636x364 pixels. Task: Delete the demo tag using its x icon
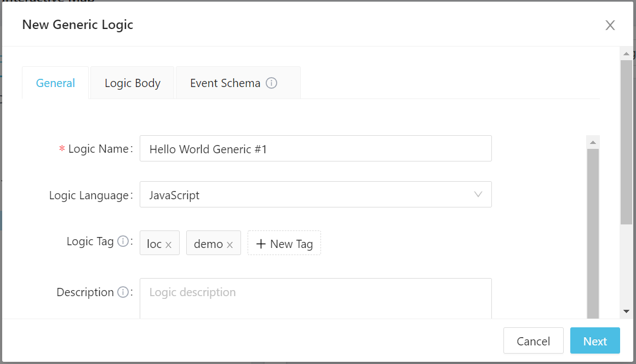230,245
